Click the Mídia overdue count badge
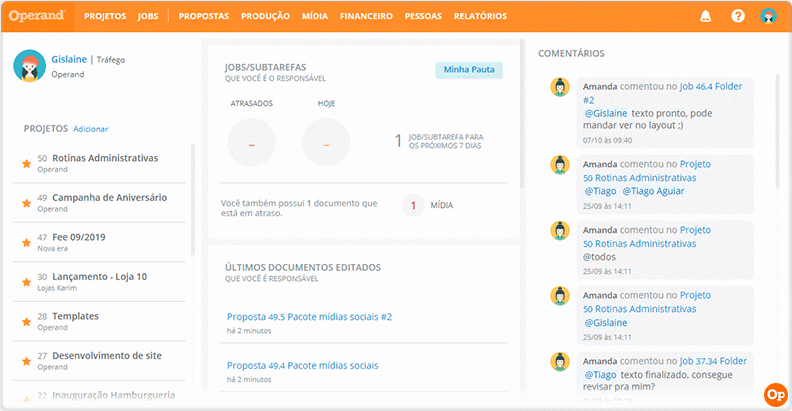792x411 pixels. (413, 206)
